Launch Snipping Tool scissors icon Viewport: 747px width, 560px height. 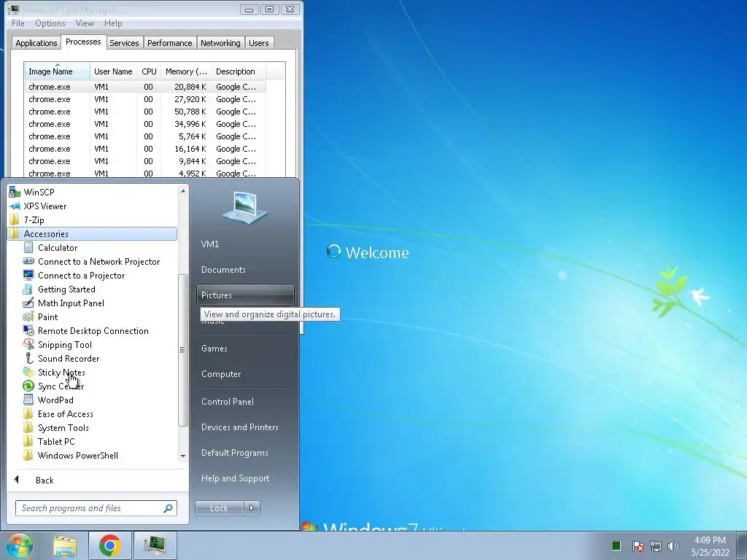(x=28, y=345)
